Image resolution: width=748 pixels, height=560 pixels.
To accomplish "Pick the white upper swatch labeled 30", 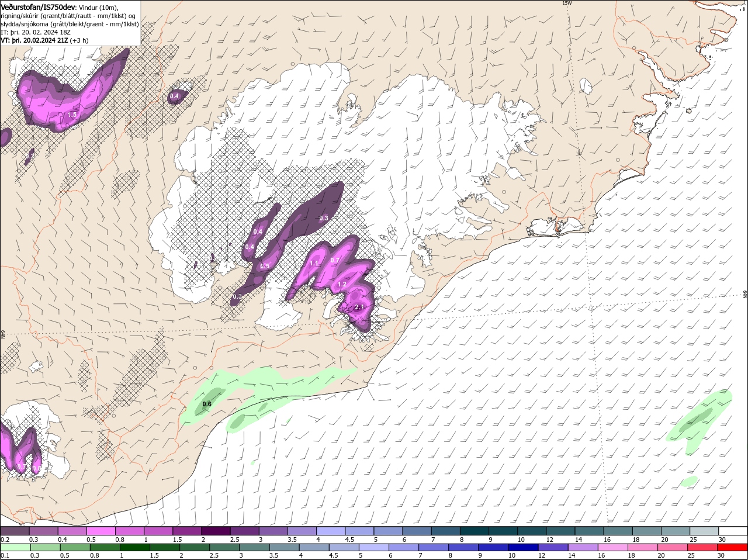I will 733,531.
